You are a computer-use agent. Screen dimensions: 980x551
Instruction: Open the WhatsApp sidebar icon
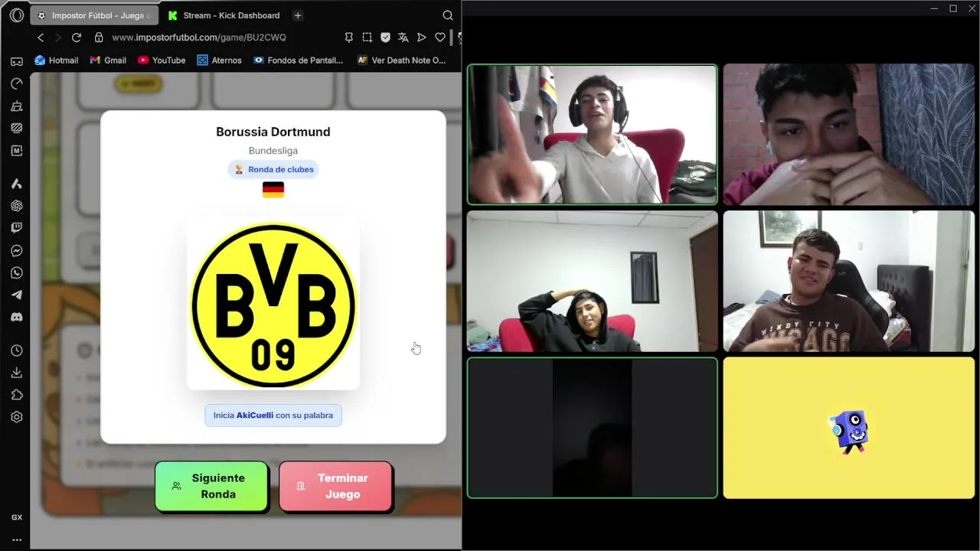coord(17,272)
